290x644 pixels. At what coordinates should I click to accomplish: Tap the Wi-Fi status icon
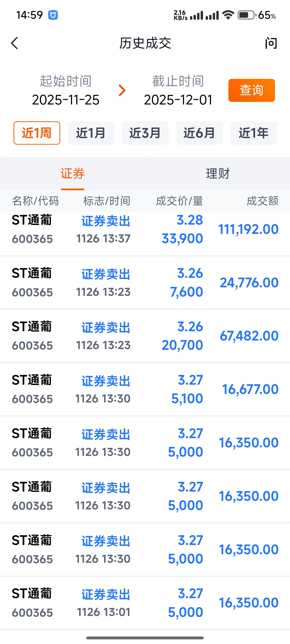tap(228, 15)
